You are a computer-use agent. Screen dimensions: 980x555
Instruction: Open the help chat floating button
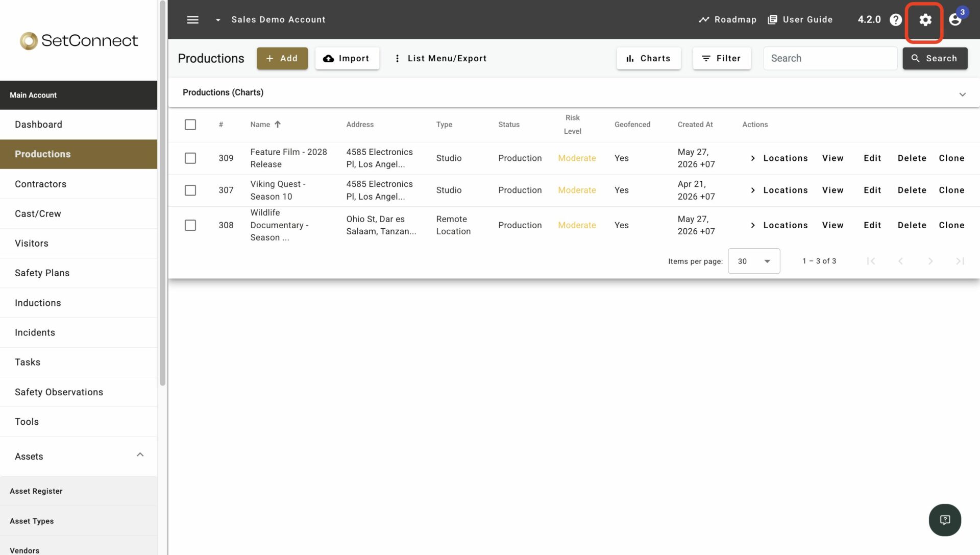[x=945, y=520]
